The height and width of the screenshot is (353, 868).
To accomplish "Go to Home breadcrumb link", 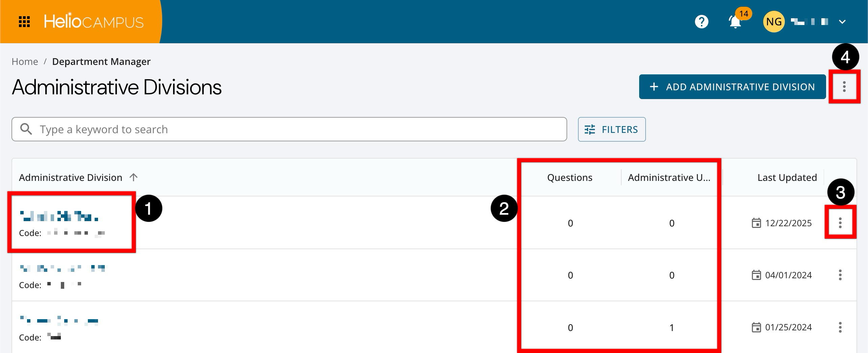I will [x=25, y=62].
